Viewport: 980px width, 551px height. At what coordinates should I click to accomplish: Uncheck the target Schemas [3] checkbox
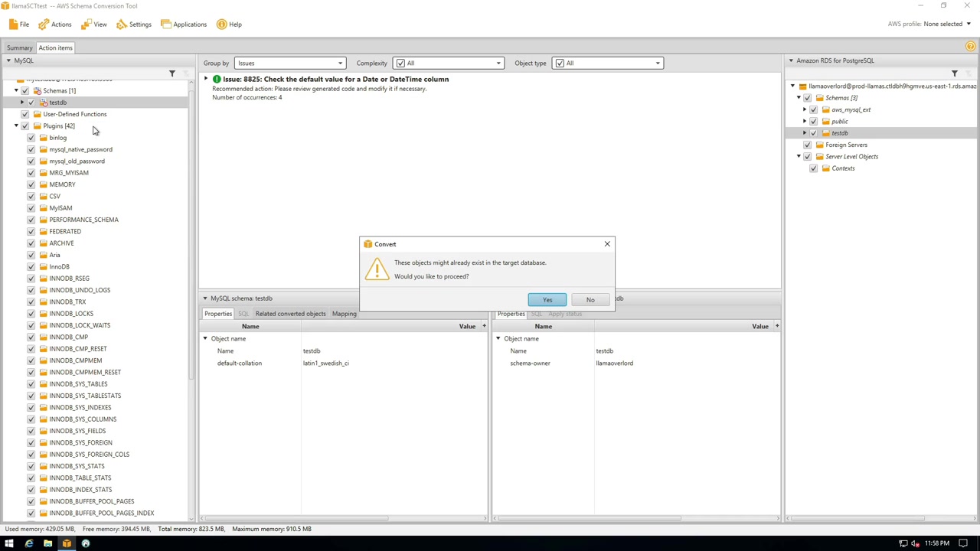coord(807,98)
